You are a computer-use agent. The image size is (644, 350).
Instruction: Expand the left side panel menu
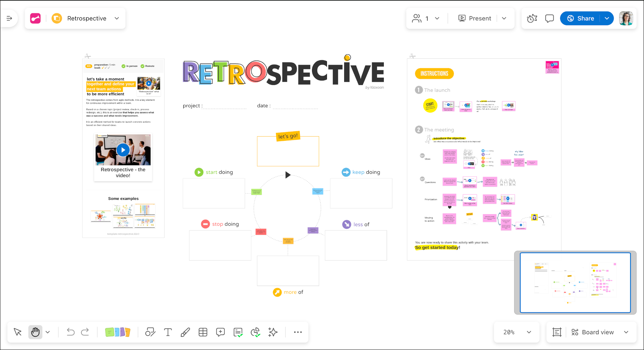9,18
